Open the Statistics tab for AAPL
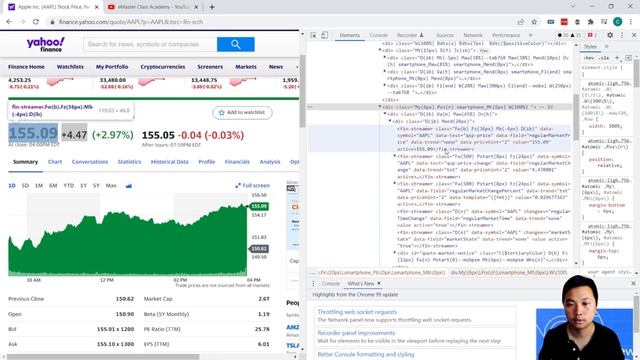The image size is (640, 360). pyautogui.click(x=129, y=162)
